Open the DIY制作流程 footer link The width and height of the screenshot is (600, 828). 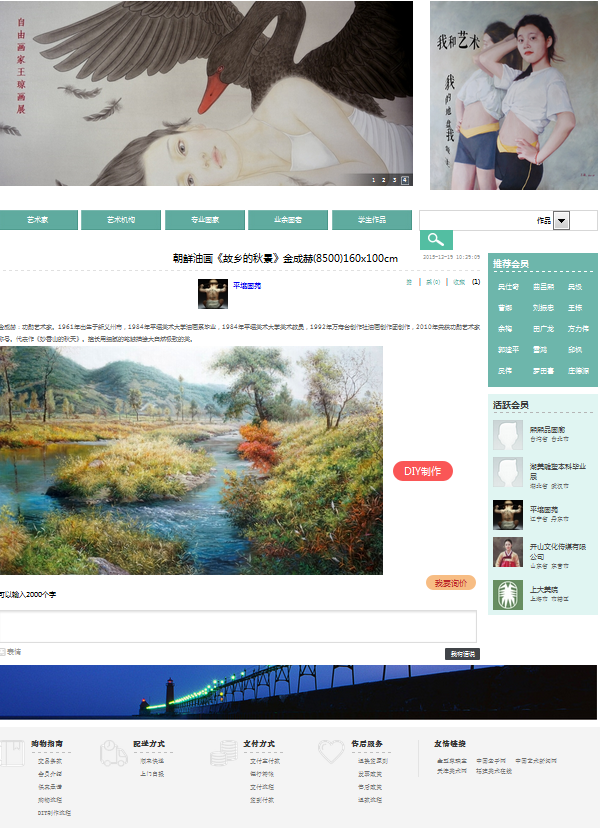point(54,813)
